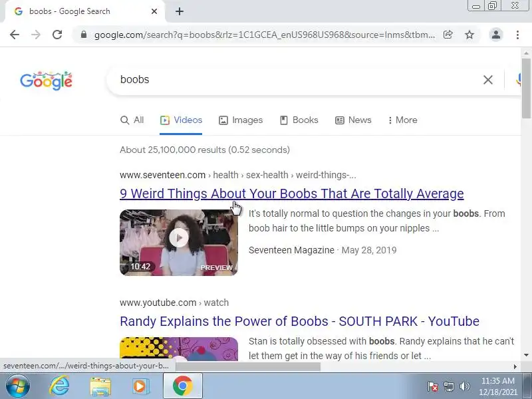532x399 pixels.
Task: Click the voice search microphone icon
Action: click(x=518, y=80)
